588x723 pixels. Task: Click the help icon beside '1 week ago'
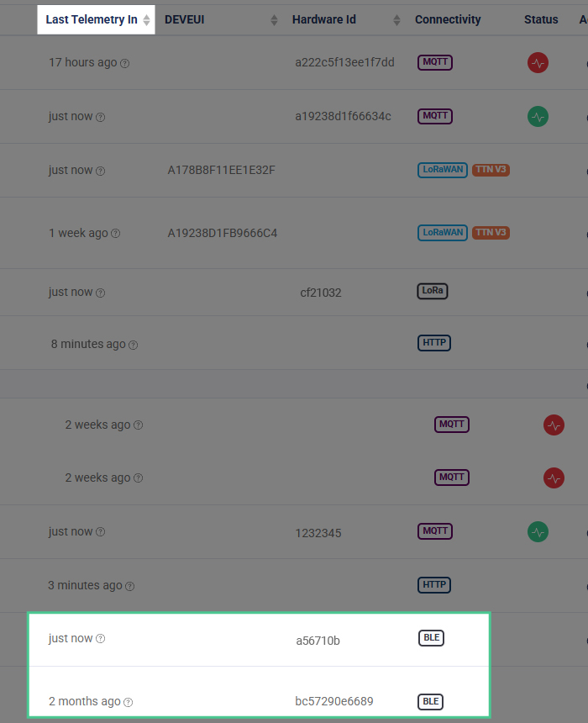[x=116, y=234]
